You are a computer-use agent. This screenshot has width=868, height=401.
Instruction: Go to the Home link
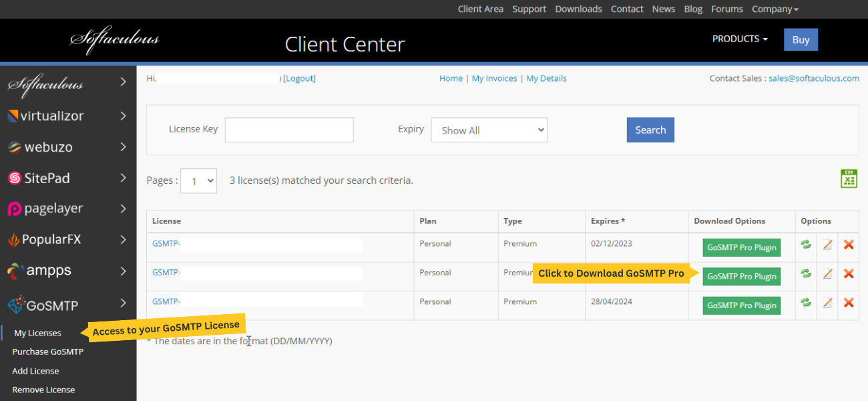tap(451, 78)
